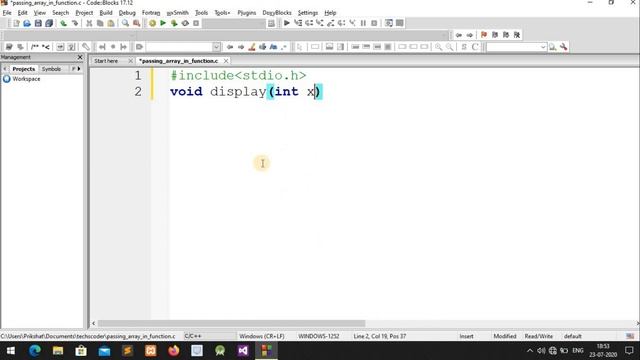
Task: Close the Start here tab
Action: pos(130,61)
